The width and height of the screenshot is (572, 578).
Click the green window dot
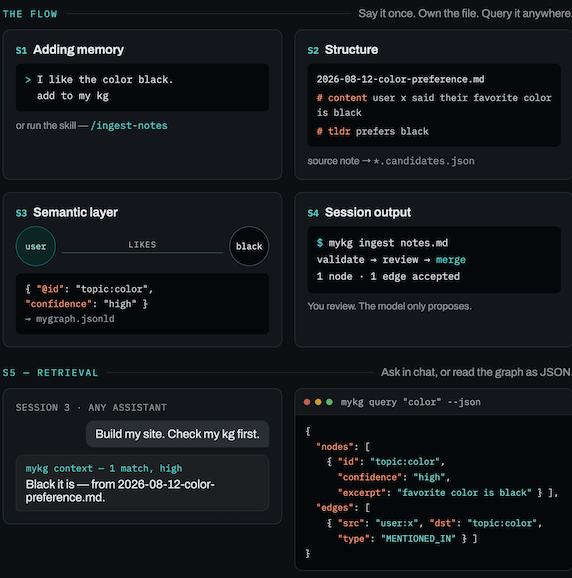pos(329,402)
